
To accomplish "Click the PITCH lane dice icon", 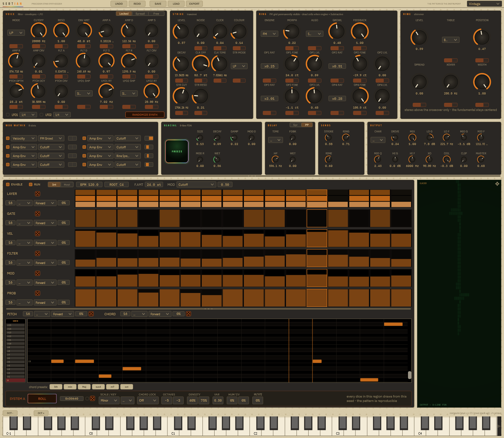I will [91, 314].
